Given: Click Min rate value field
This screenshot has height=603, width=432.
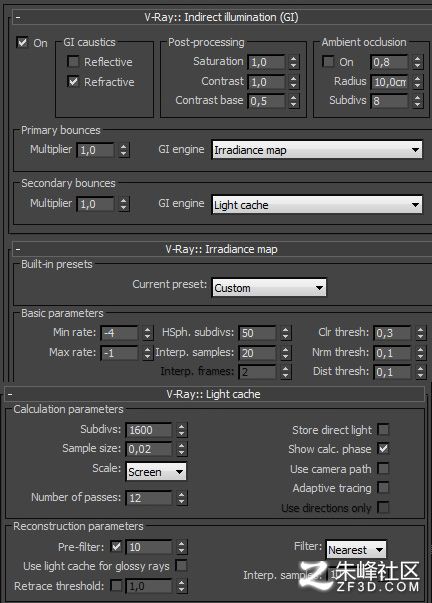Looking at the screenshot, I should coord(120,333).
